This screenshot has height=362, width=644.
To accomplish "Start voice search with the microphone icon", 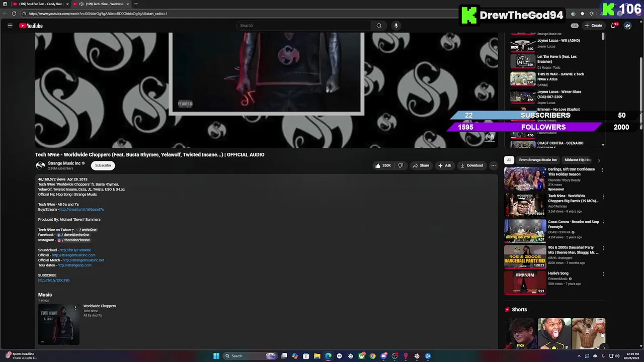I will (396, 26).
